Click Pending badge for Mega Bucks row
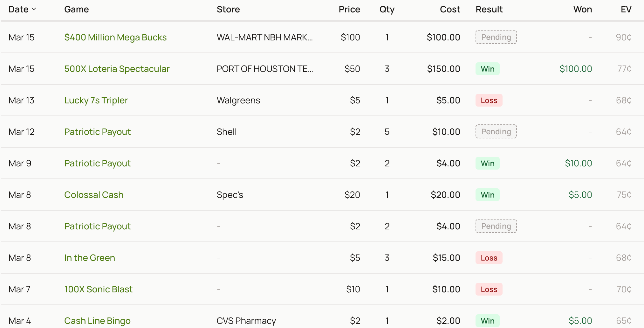 [x=496, y=37]
